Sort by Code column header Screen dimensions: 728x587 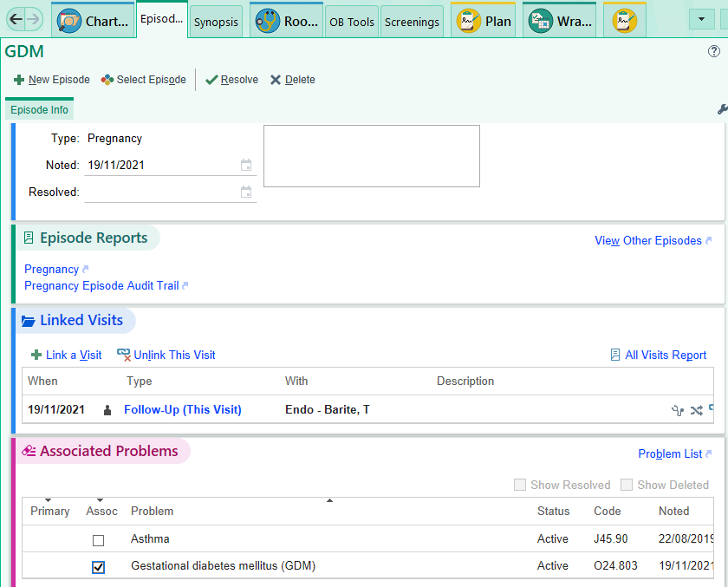point(608,512)
